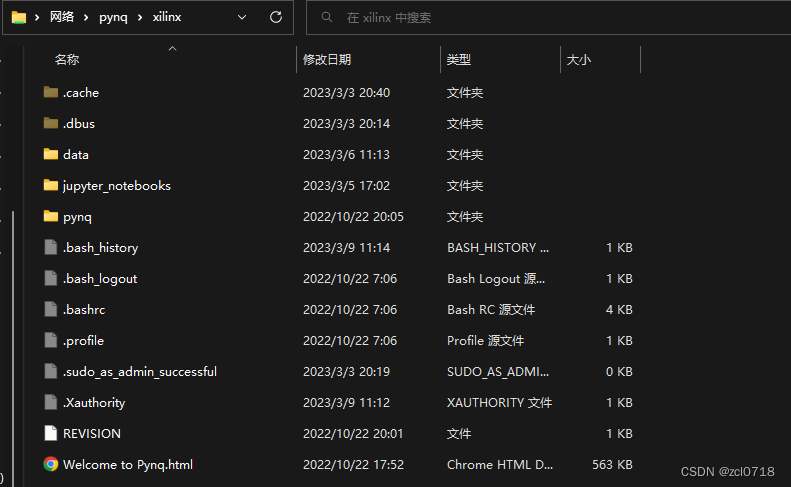Click date 2022/10/22 20:01
Viewport: 791px width, 487px height.
pos(353,434)
